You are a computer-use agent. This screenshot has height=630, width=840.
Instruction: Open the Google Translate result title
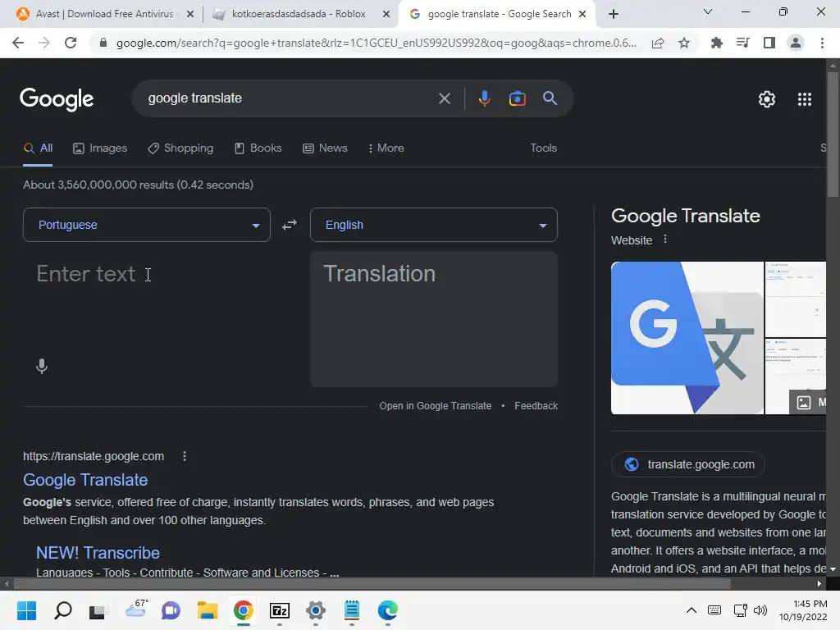coord(85,480)
